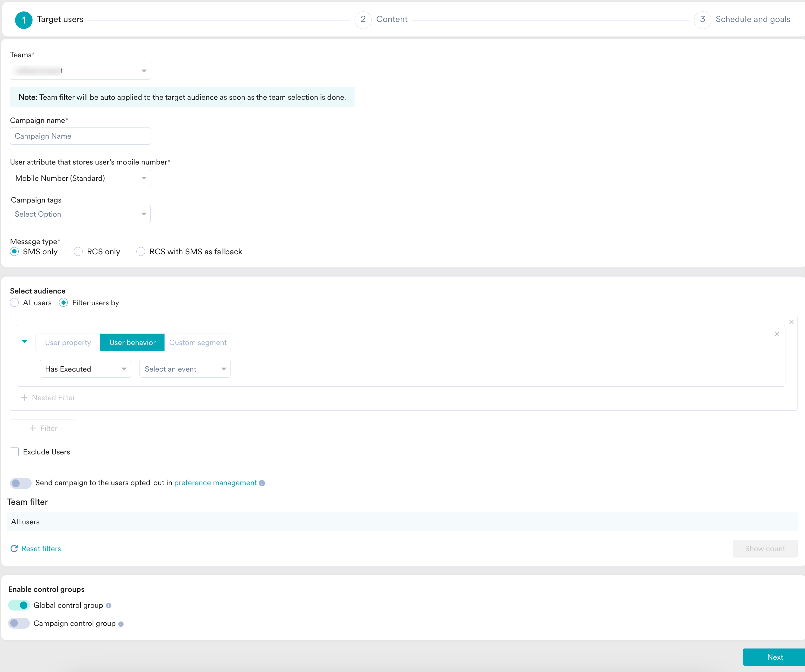Click Campaign control group info icon
Image resolution: width=805 pixels, height=672 pixels.
(x=121, y=624)
